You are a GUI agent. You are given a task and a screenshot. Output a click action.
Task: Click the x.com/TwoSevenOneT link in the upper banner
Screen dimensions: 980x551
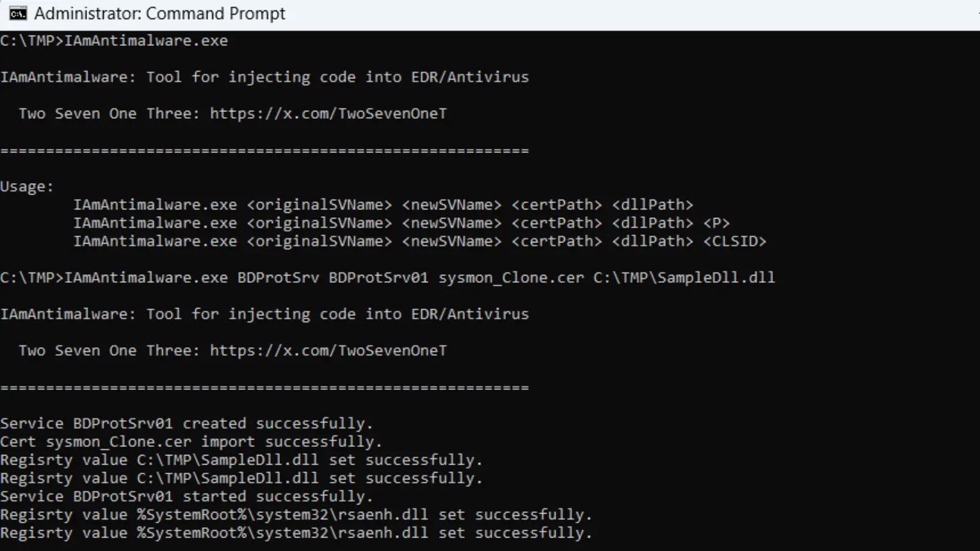(328, 114)
